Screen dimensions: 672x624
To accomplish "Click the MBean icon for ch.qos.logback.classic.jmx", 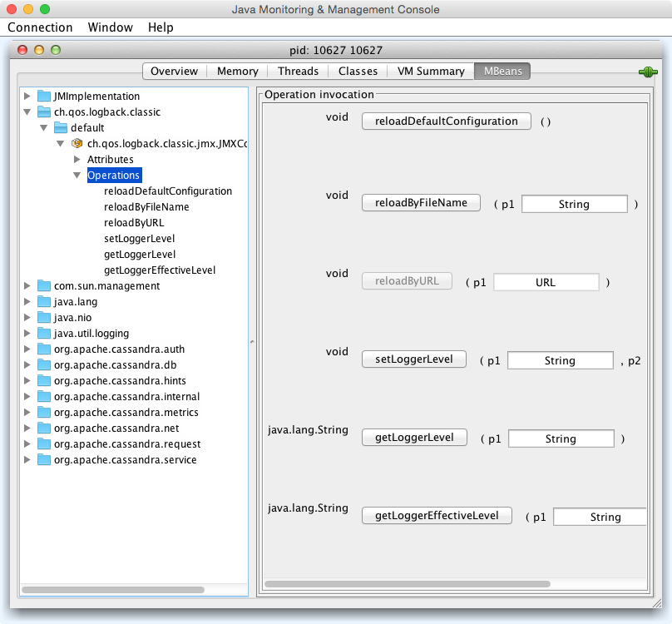I will pos(77,144).
